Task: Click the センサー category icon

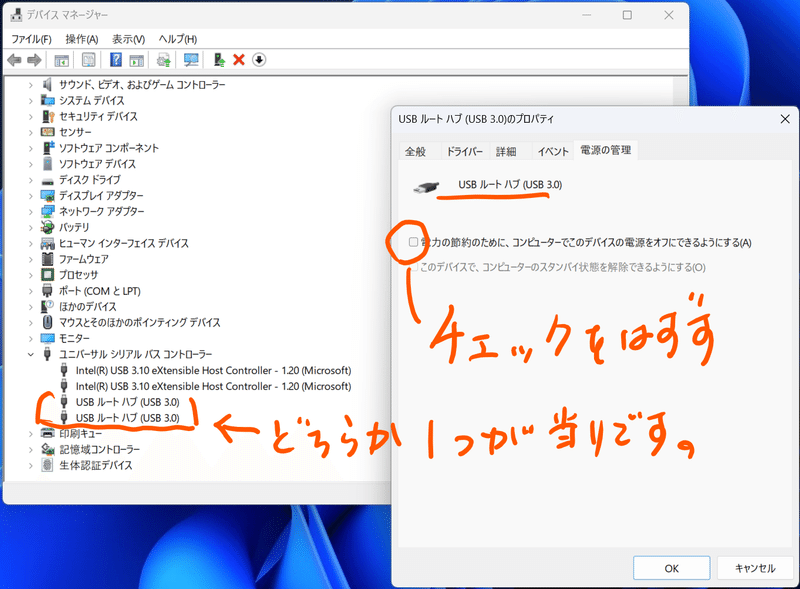Action: tap(47, 132)
